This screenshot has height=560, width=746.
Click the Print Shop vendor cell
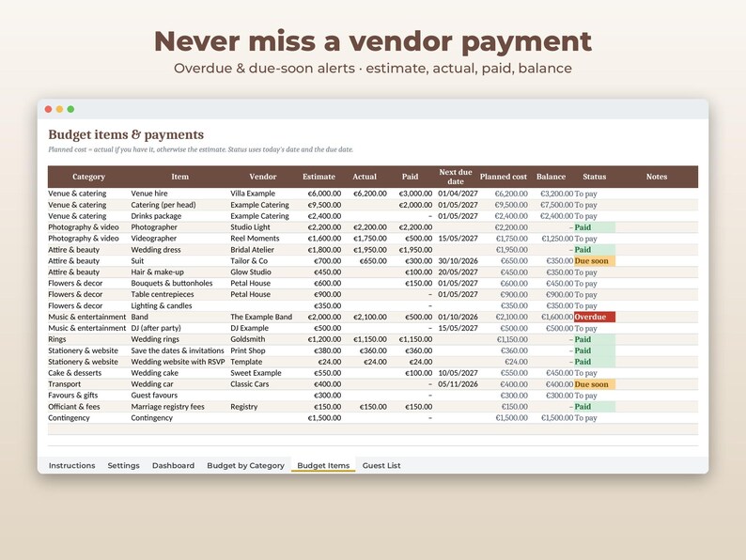pyautogui.click(x=247, y=350)
